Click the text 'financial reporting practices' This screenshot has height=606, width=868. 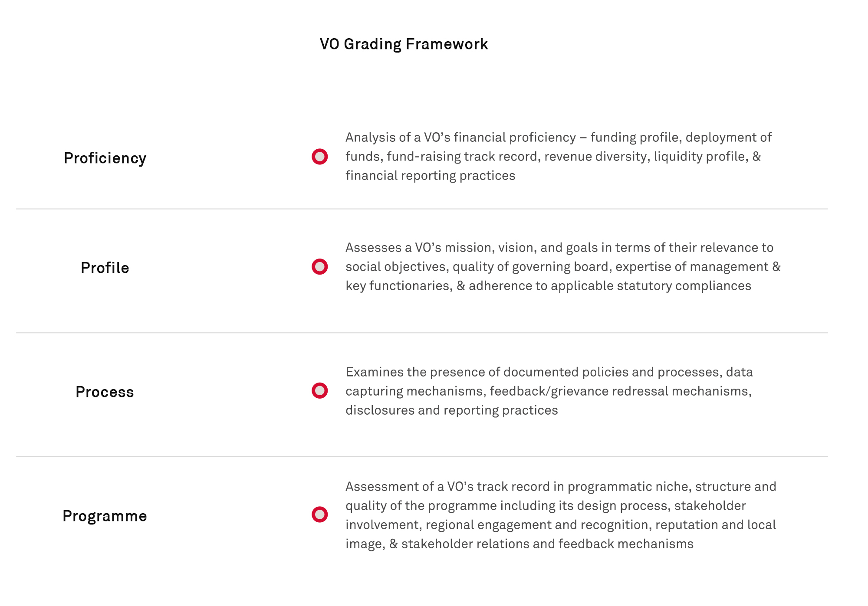pyautogui.click(x=430, y=176)
